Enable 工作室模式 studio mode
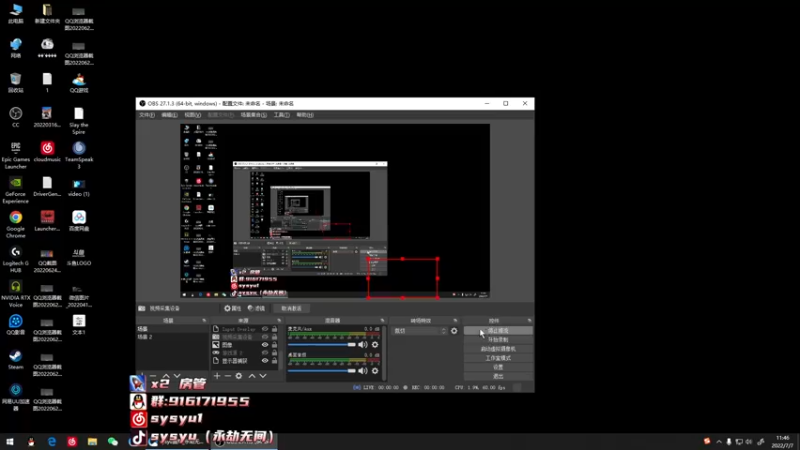The image size is (800, 450). (x=498, y=358)
